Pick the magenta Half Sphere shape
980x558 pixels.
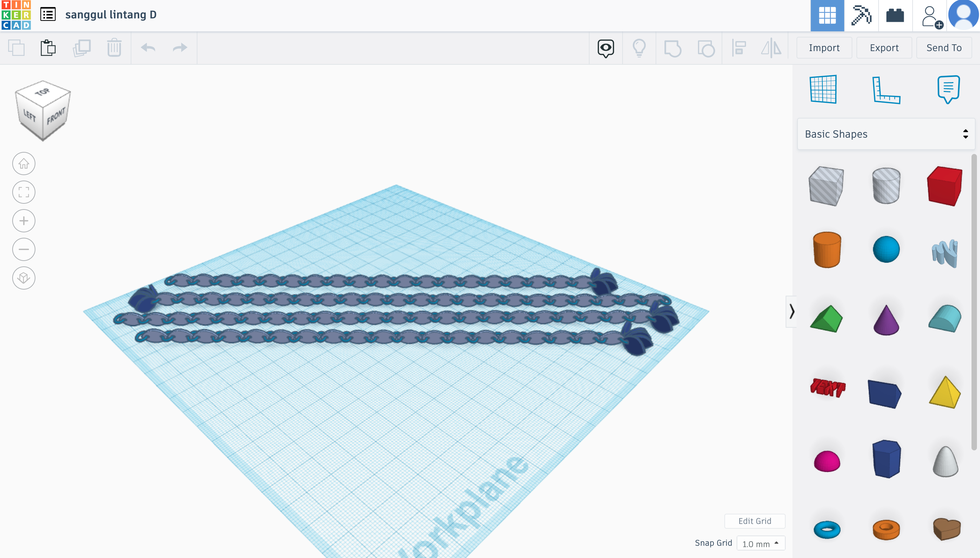pyautogui.click(x=827, y=461)
